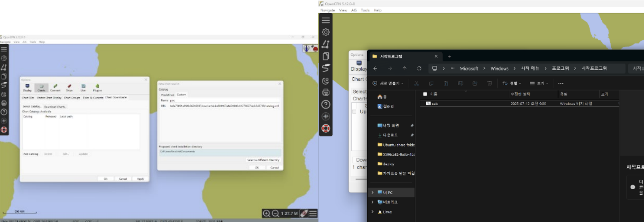Click the cut scissors icon in File Explorer toolbar

click(x=416, y=83)
